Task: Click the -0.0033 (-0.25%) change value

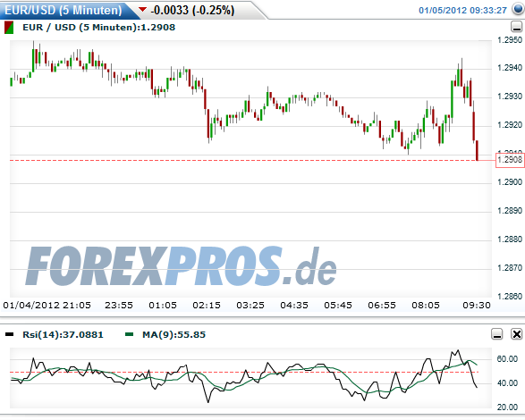Action: coord(192,10)
